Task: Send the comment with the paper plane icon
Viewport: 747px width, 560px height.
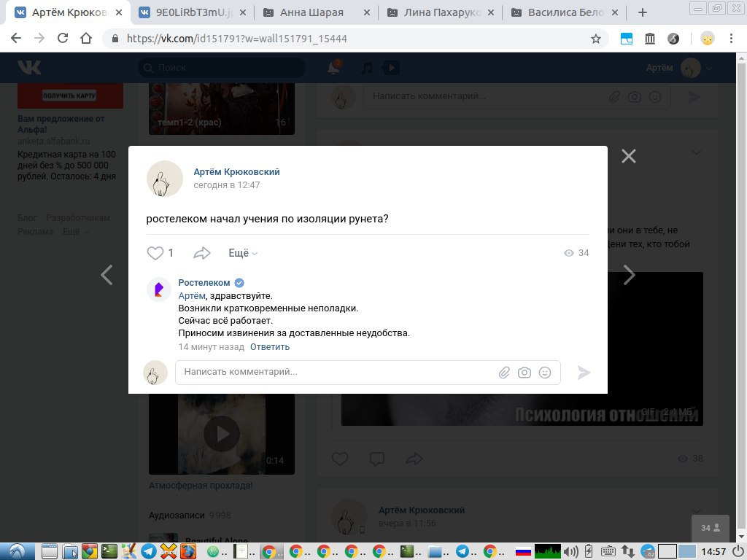Action: 584,373
